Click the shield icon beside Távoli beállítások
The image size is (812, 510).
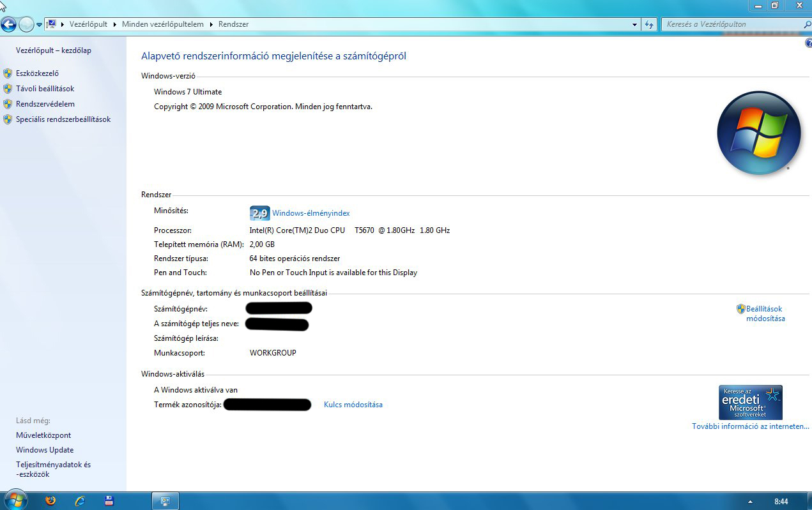(8, 89)
